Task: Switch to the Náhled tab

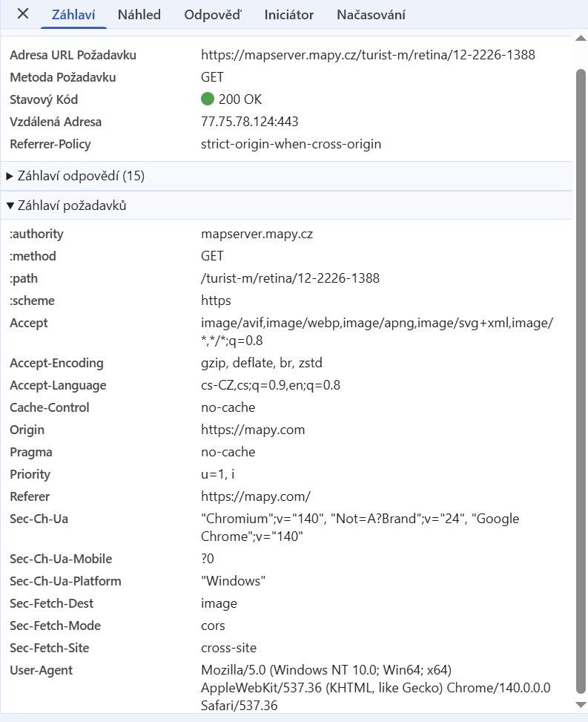Action: (x=139, y=15)
